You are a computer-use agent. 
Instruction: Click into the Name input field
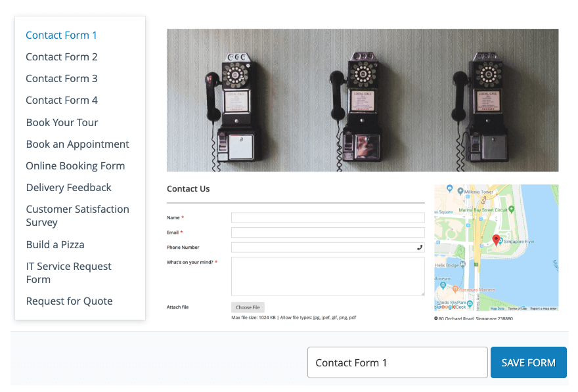tap(328, 217)
